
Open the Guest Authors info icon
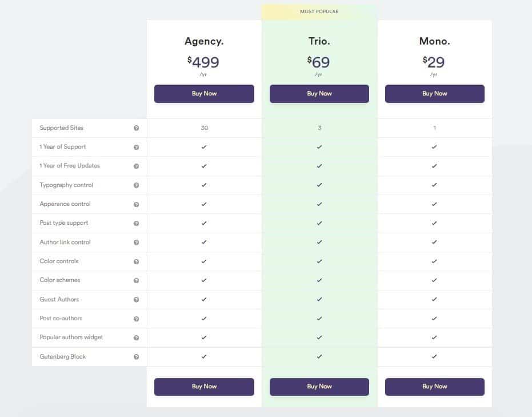(136, 300)
